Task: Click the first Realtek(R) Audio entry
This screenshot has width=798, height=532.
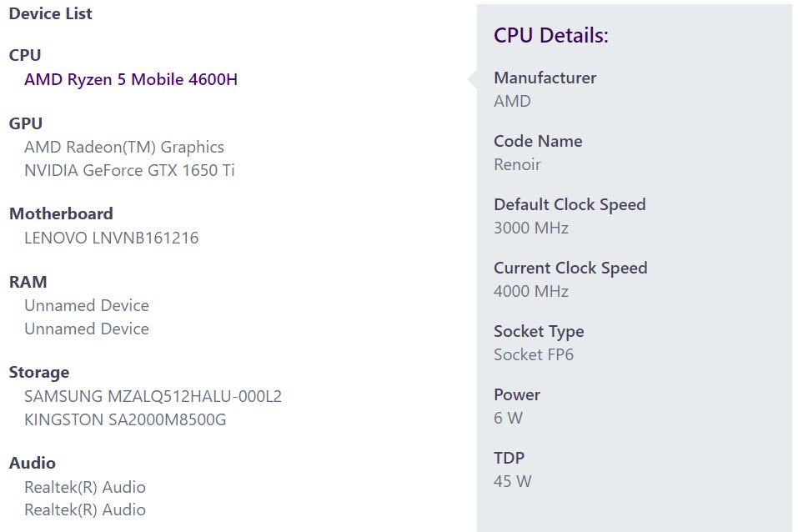Action: pyautogui.click(x=85, y=487)
